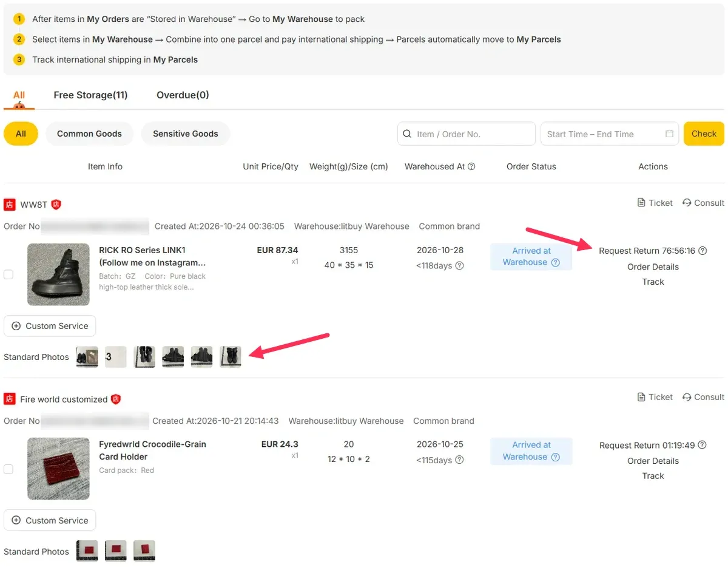This screenshot has width=728, height=567.
Task: Select the yellow All goods filter pill
Action: pos(21,134)
